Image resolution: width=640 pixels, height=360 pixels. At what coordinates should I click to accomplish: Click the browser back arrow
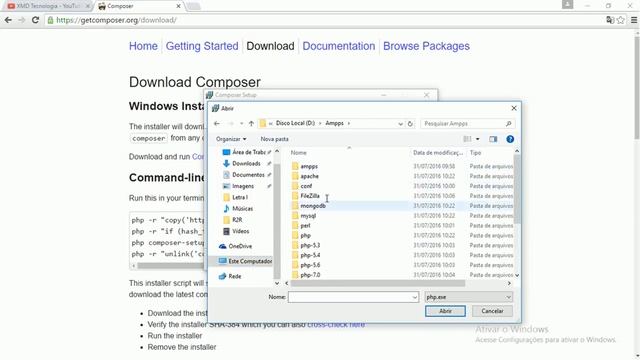click(x=8, y=20)
